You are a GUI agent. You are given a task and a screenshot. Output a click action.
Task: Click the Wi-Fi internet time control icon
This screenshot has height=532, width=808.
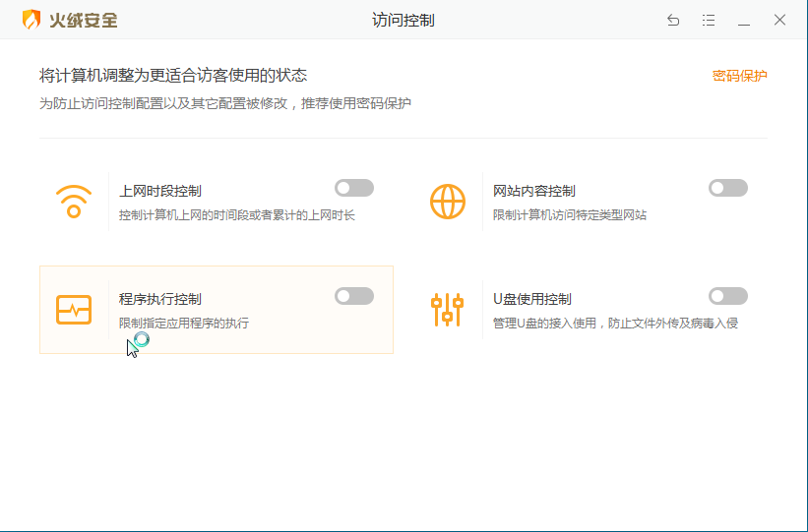pyautogui.click(x=74, y=202)
